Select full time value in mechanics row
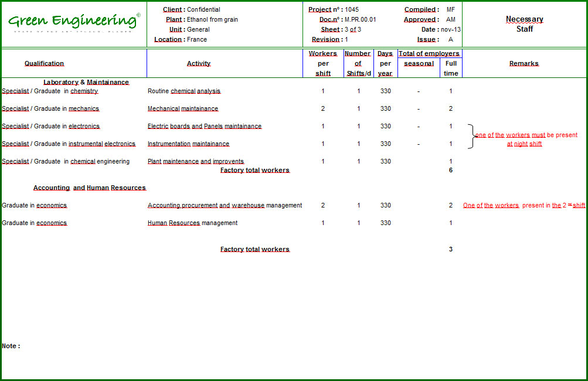The image size is (588, 381). tap(451, 109)
